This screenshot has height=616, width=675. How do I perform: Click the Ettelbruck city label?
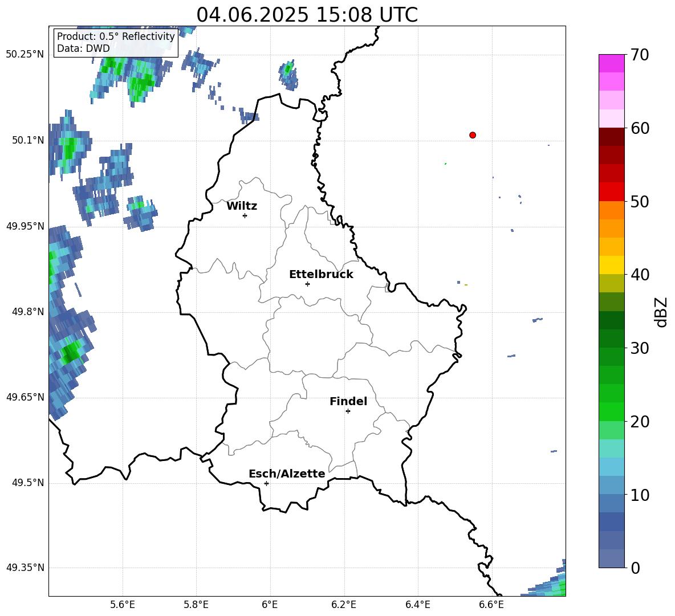click(x=321, y=275)
